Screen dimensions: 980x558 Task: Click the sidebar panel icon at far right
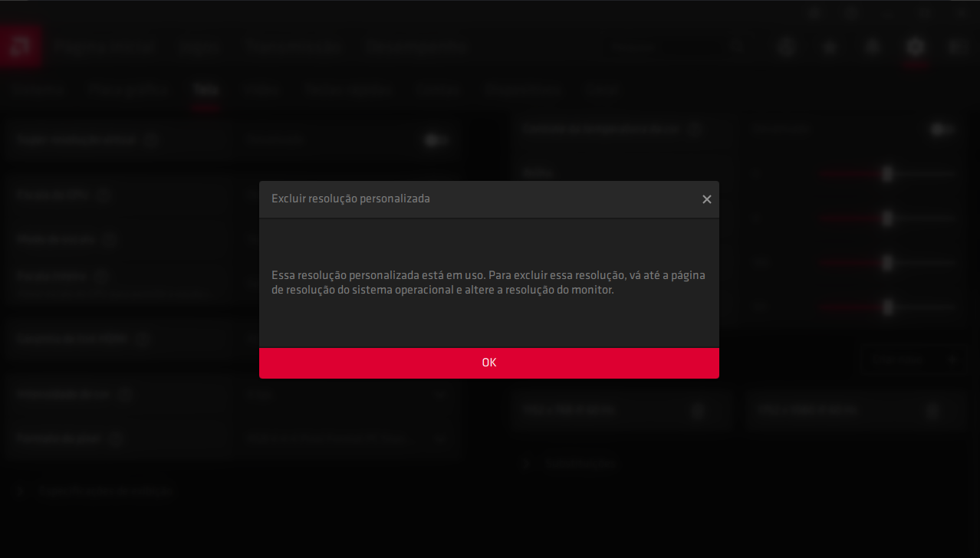point(958,47)
